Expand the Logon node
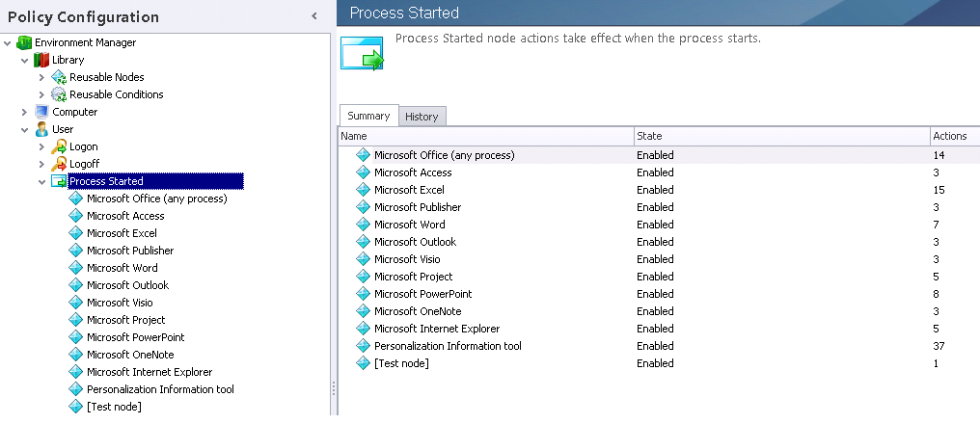 coord(41,146)
